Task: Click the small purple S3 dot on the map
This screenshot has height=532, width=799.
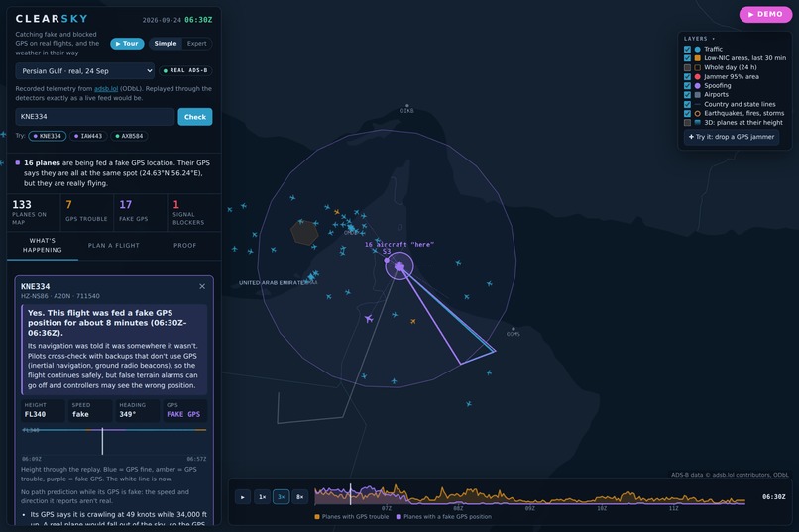Action: (387, 261)
